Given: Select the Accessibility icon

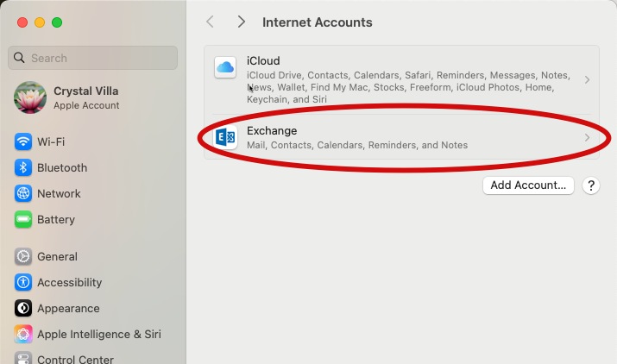Looking at the screenshot, I should pos(23,283).
